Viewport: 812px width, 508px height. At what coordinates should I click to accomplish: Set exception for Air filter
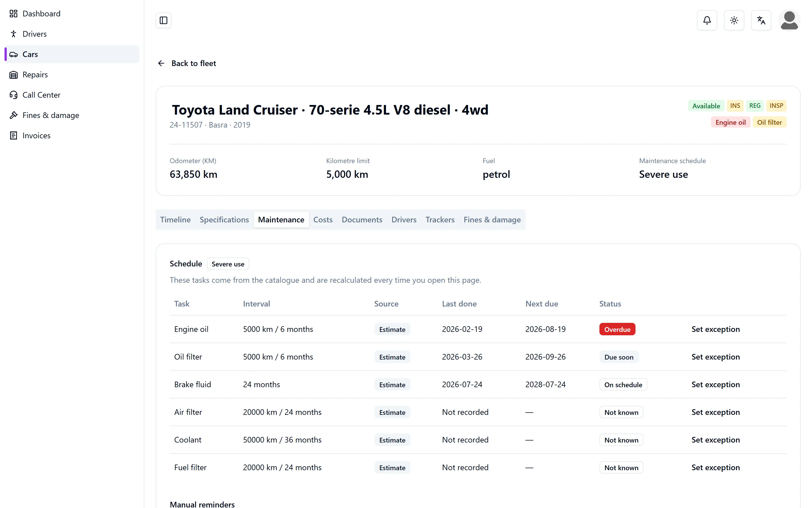point(715,412)
